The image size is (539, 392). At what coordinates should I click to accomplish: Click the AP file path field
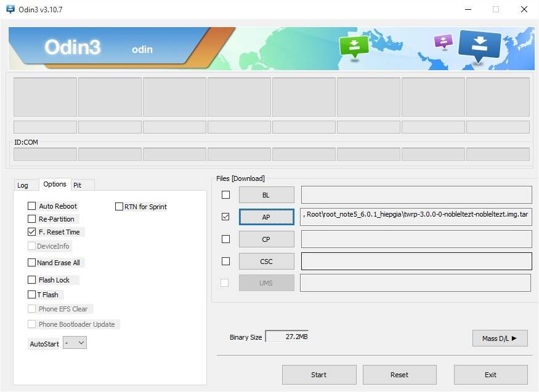416,217
